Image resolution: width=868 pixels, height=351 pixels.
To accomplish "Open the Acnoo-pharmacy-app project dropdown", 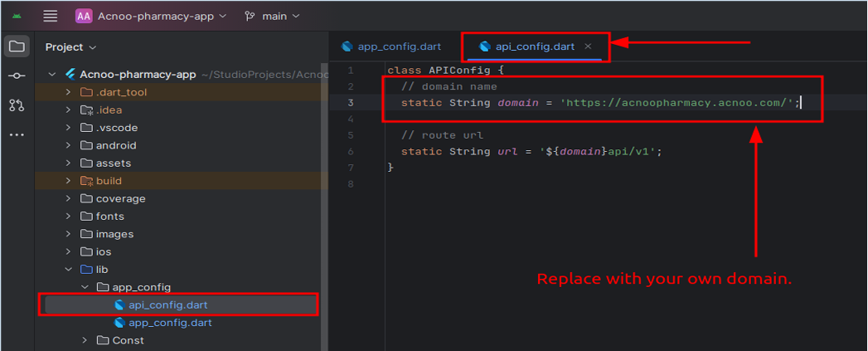I will coord(158,16).
